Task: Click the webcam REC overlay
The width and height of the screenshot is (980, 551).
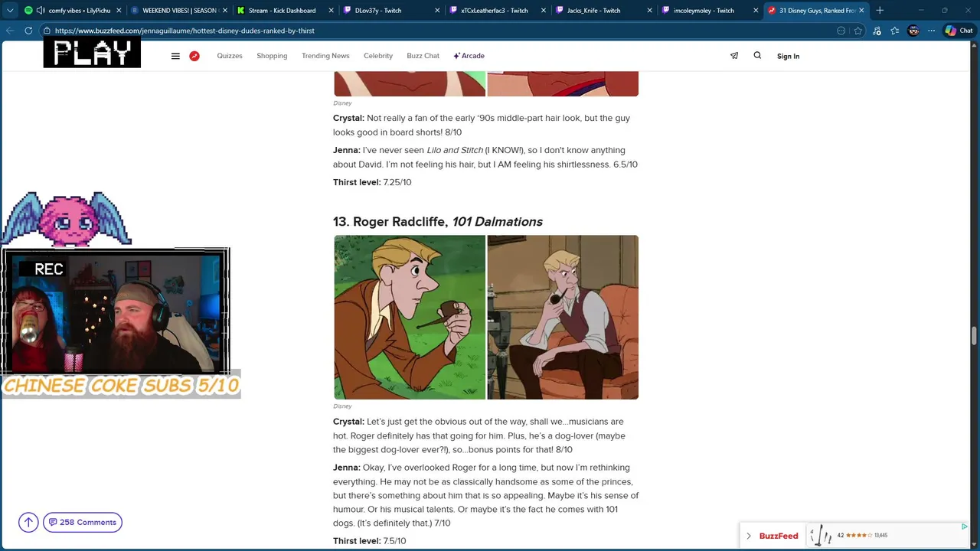Action: [x=115, y=311]
